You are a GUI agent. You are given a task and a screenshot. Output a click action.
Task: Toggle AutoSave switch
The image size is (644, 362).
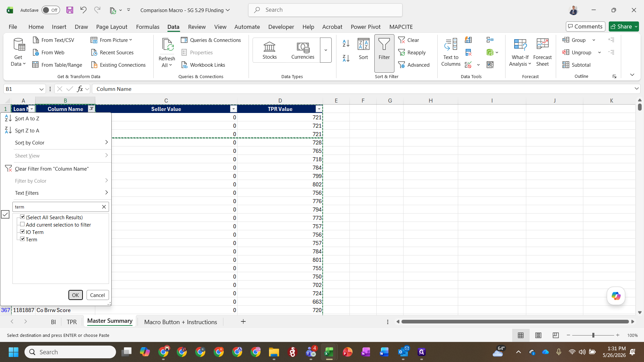pos(51,10)
